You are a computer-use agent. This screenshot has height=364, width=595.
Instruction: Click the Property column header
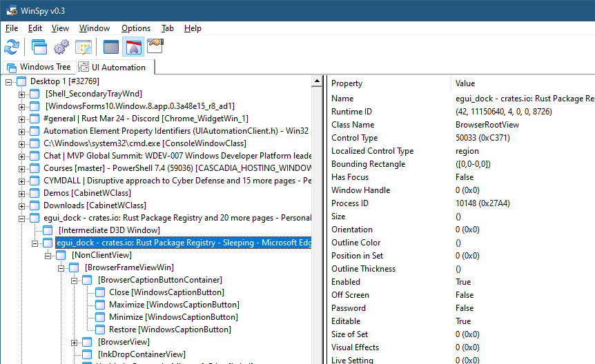[x=389, y=83]
